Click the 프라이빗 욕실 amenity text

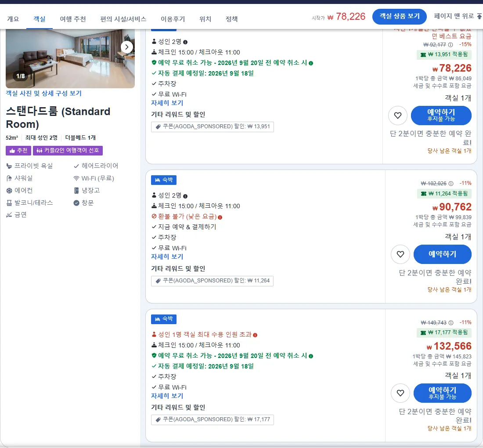point(33,166)
